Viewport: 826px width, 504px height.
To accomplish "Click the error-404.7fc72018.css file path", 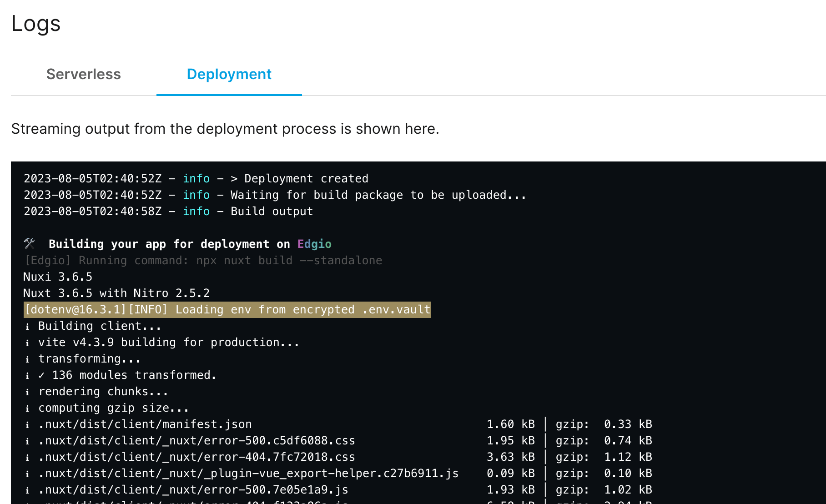I will tap(196, 457).
